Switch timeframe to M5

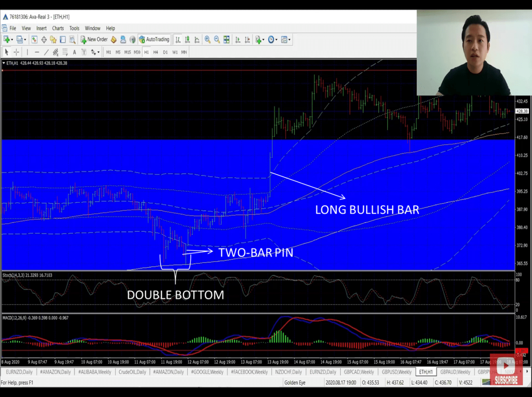118,52
